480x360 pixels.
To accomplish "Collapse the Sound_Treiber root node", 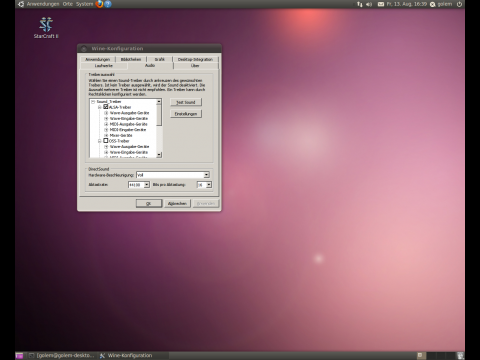I will coord(93,102).
